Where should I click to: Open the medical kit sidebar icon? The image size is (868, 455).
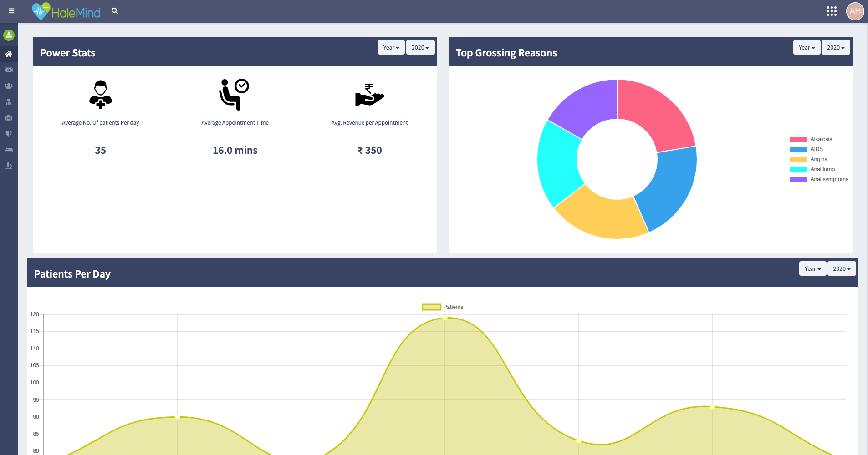coord(9,117)
